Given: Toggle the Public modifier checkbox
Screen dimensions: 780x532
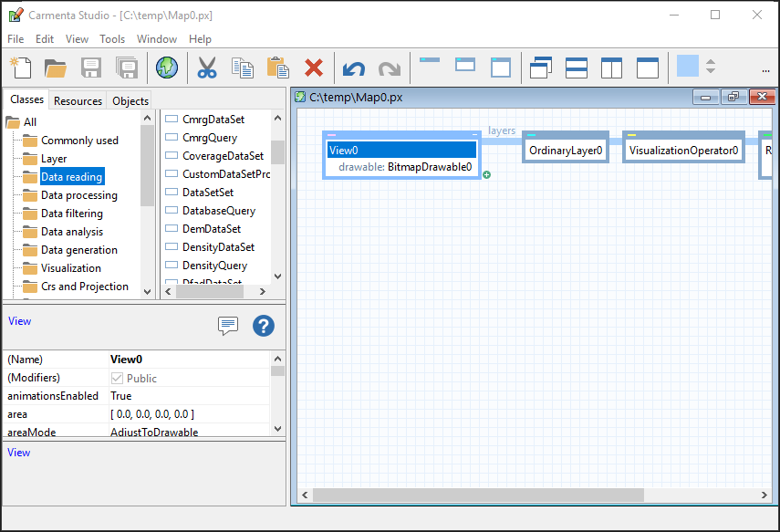Looking at the screenshot, I should tap(117, 378).
